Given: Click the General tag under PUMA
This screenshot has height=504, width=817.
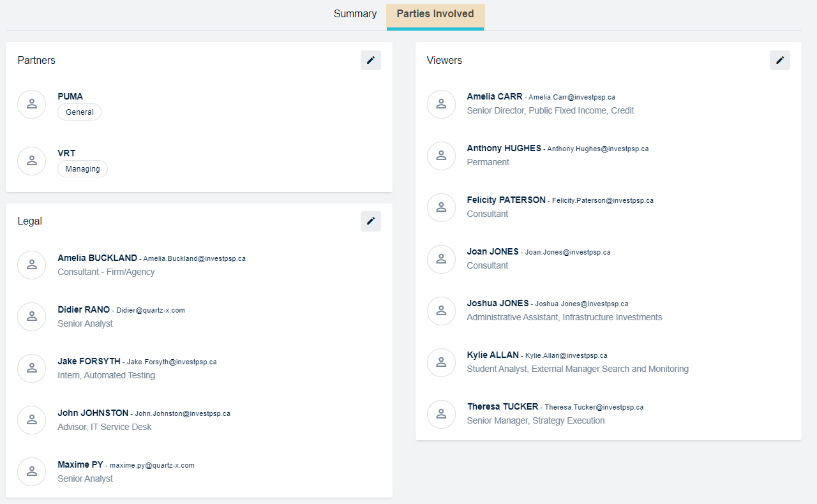Looking at the screenshot, I should click(x=79, y=112).
